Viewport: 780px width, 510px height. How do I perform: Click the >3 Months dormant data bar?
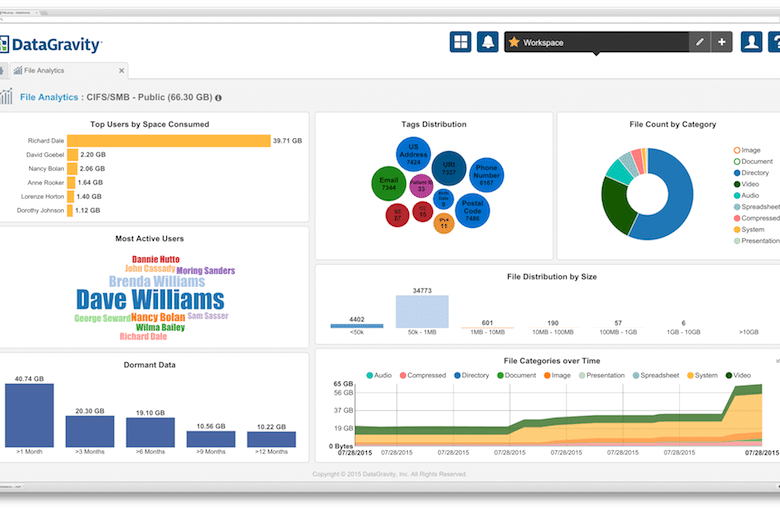coord(90,431)
